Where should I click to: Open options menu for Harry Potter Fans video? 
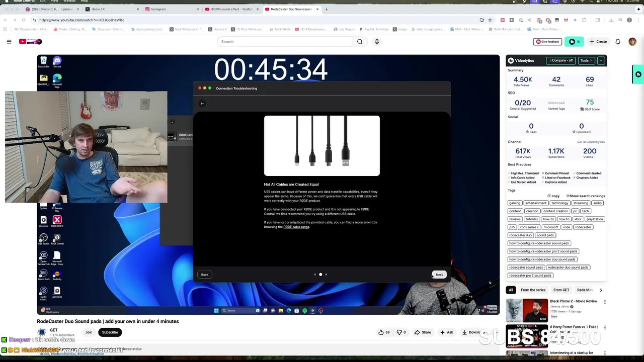[x=605, y=327]
